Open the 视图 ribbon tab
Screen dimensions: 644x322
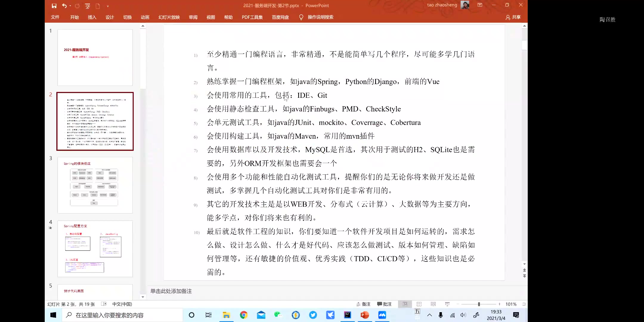[x=211, y=17]
